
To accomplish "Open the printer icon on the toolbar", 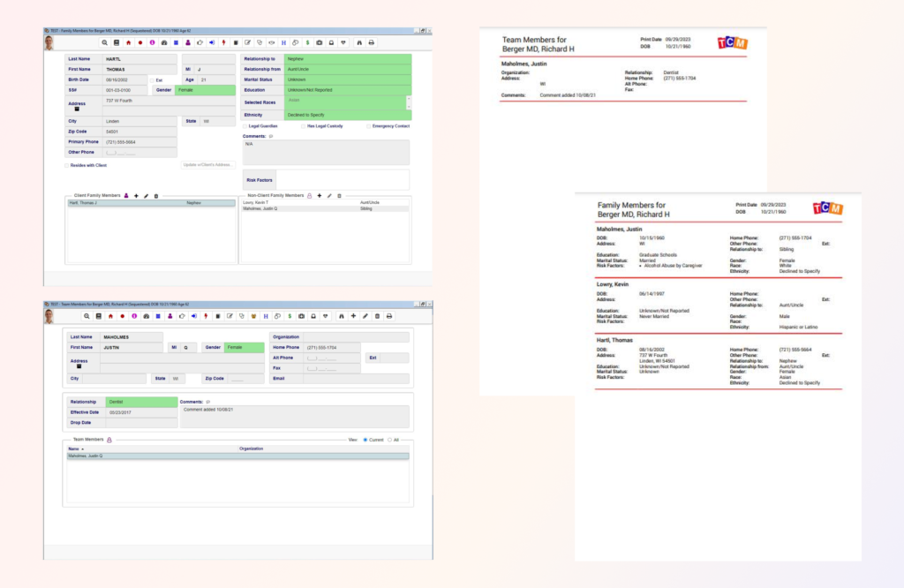I will click(x=371, y=41).
